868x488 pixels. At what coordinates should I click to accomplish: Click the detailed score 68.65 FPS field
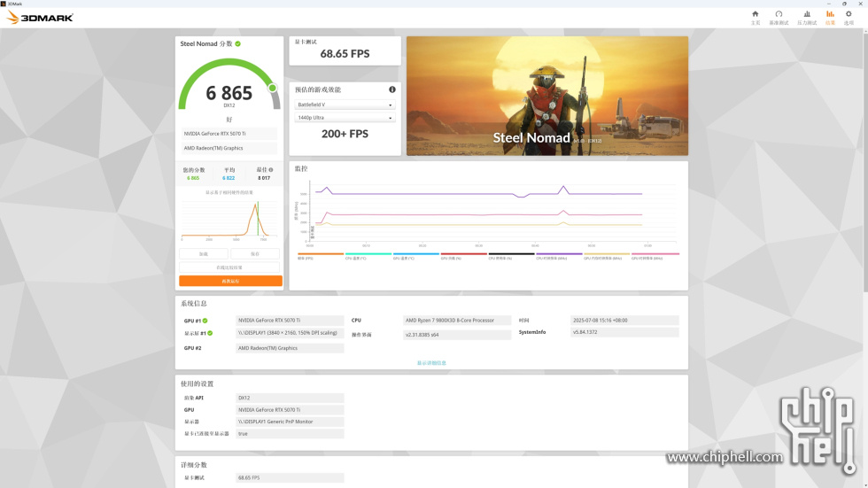point(290,477)
